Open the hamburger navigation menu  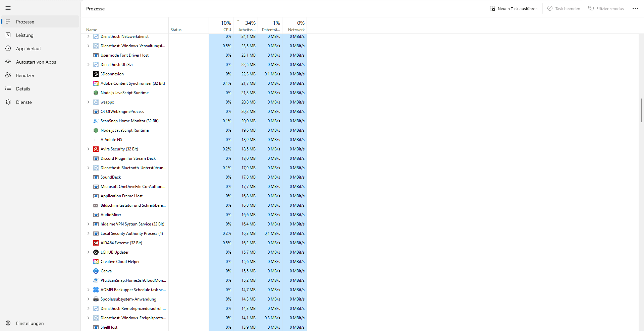tap(8, 8)
